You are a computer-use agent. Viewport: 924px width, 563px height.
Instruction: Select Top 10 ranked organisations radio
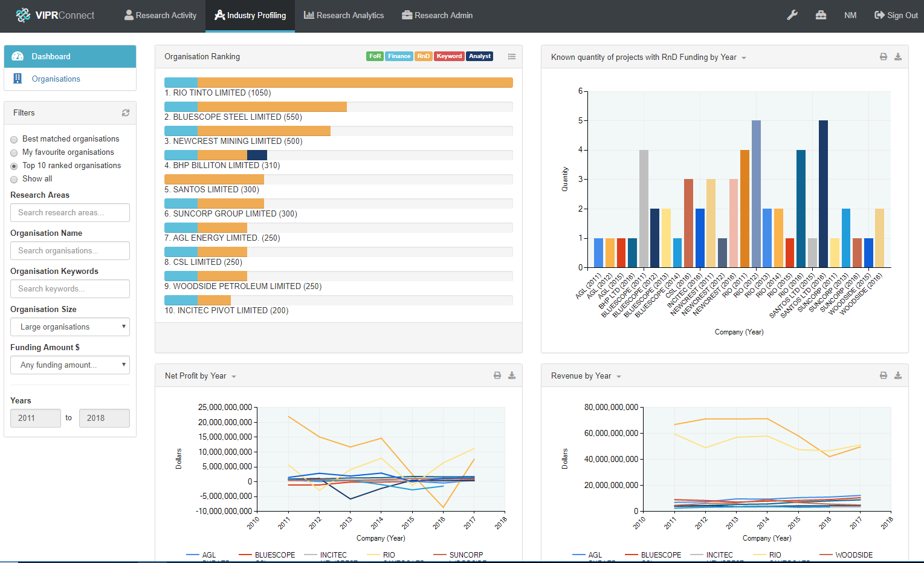pos(14,166)
